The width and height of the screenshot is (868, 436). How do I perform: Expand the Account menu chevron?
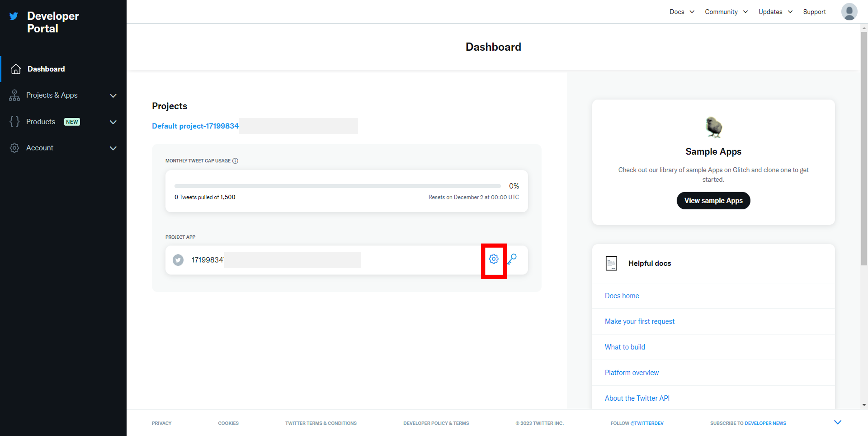(113, 148)
